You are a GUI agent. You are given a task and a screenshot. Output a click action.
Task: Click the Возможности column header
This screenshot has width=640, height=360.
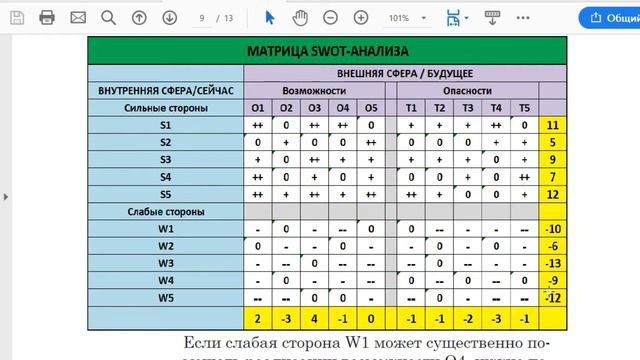(314, 91)
